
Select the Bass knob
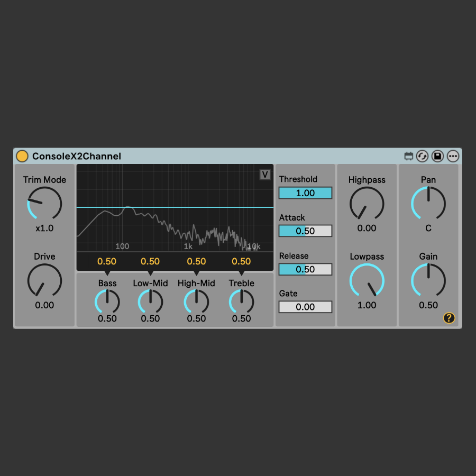point(107,302)
